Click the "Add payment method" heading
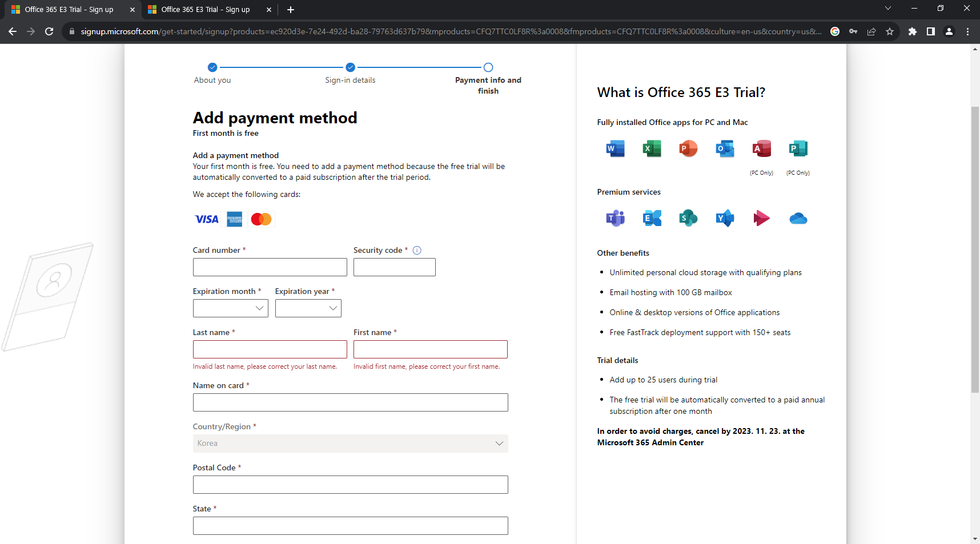Viewport: 980px width, 544px height. coord(275,118)
